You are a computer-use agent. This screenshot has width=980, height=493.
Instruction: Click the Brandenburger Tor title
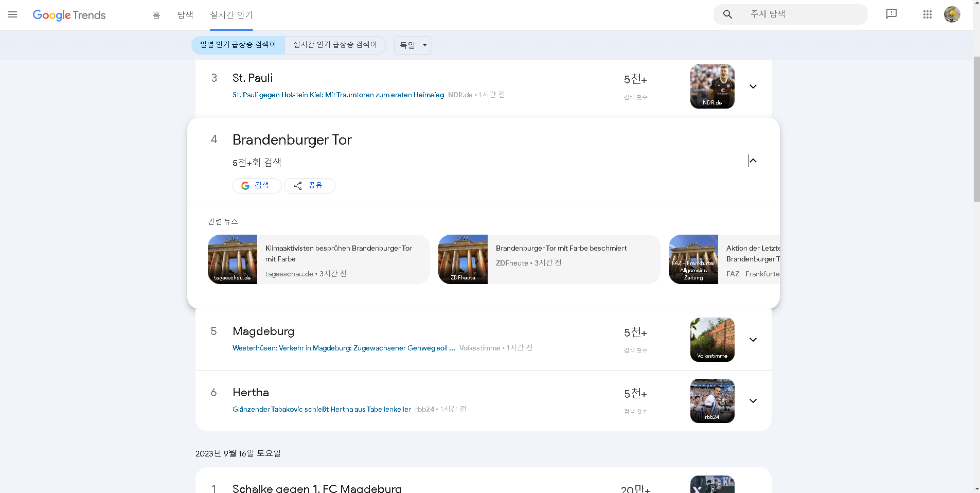point(292,140)
